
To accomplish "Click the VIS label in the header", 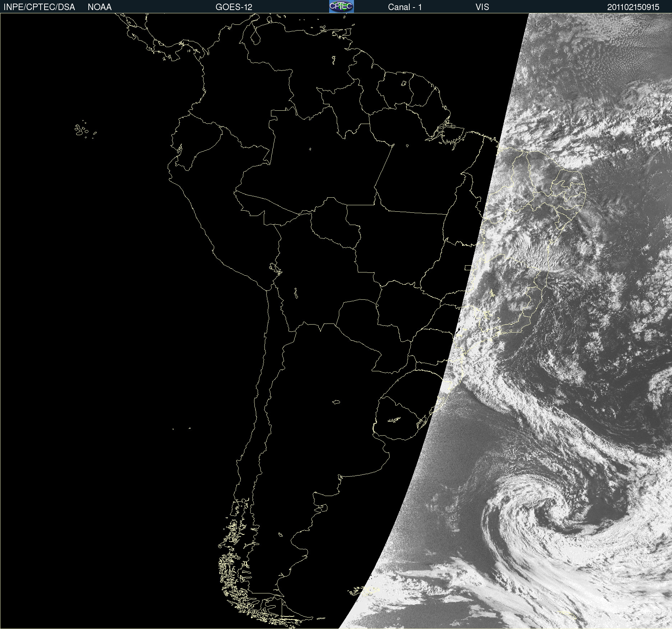I will [482, 7].
